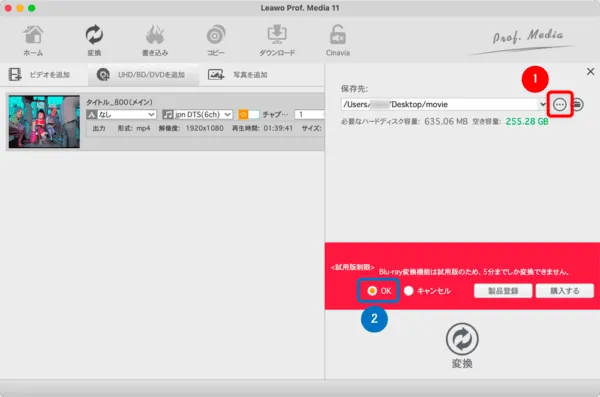Open the ダウンロード download module
The image size is (600, 397).
277,40
